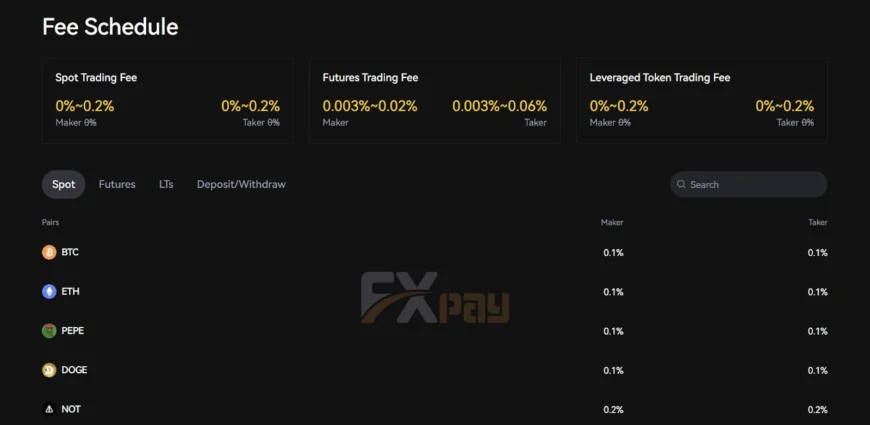Click the Maker column header

(x=612, y=222)
